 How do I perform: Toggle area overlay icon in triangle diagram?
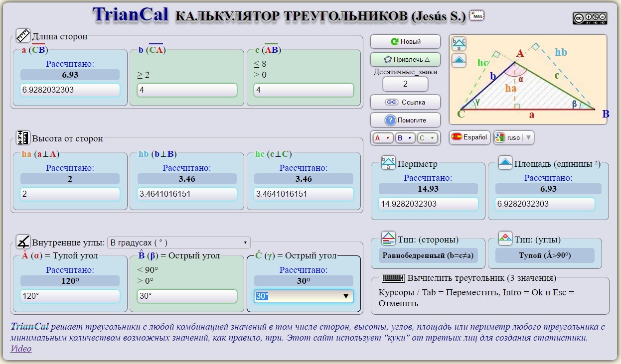pos(459,61)
